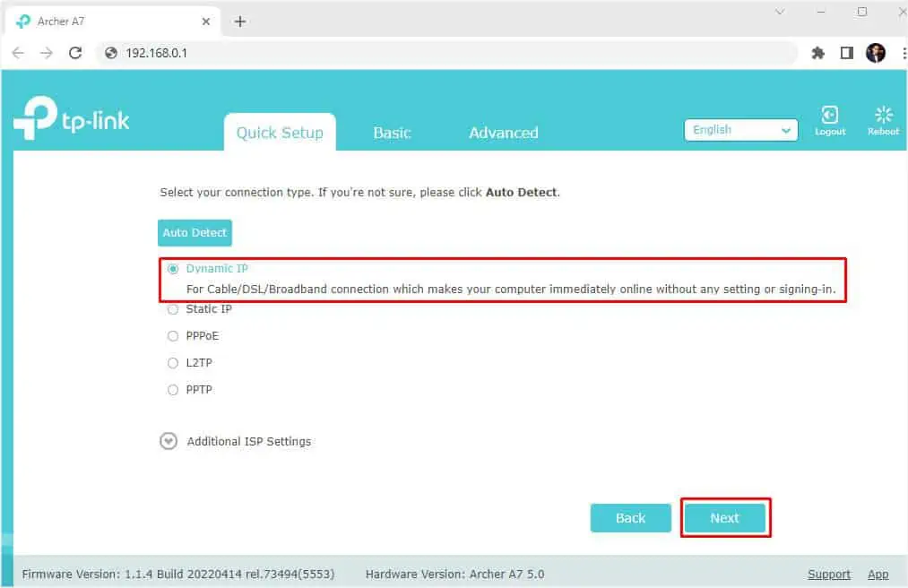Switch to the Basic tab
The image size is (908, 588).
coord(392,132)
